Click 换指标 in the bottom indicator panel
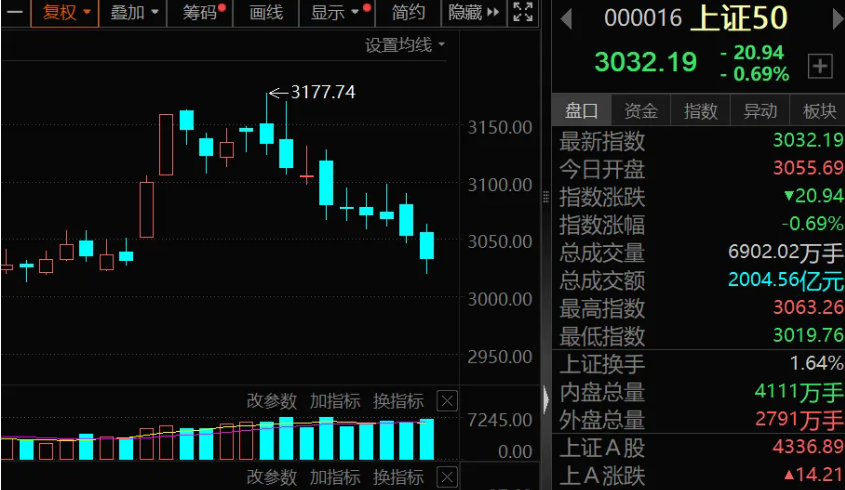 398,477
